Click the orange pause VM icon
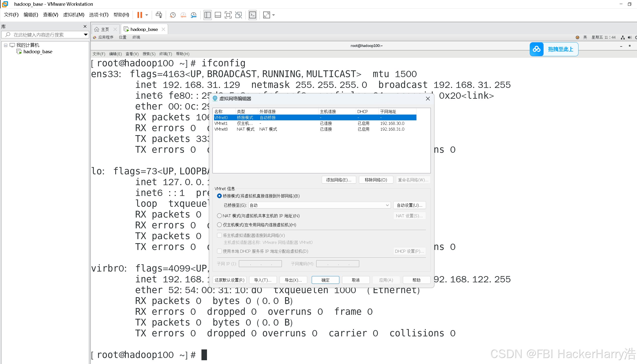 coord(140,15)
